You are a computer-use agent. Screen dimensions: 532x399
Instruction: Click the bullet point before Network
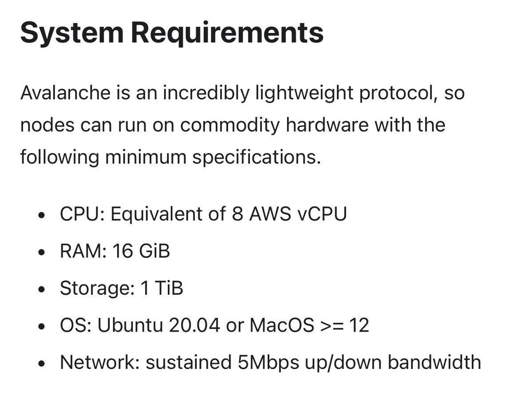point(42,364)
